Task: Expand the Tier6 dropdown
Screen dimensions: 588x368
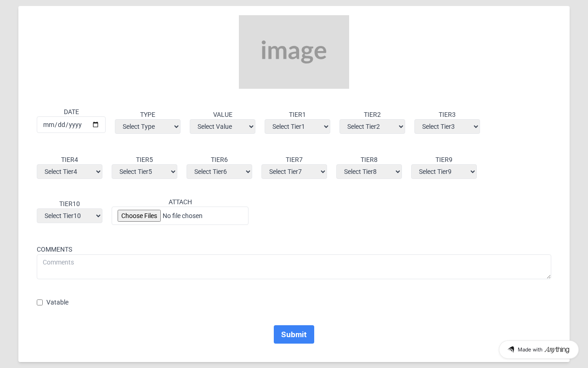Action: tap(219, 172)
